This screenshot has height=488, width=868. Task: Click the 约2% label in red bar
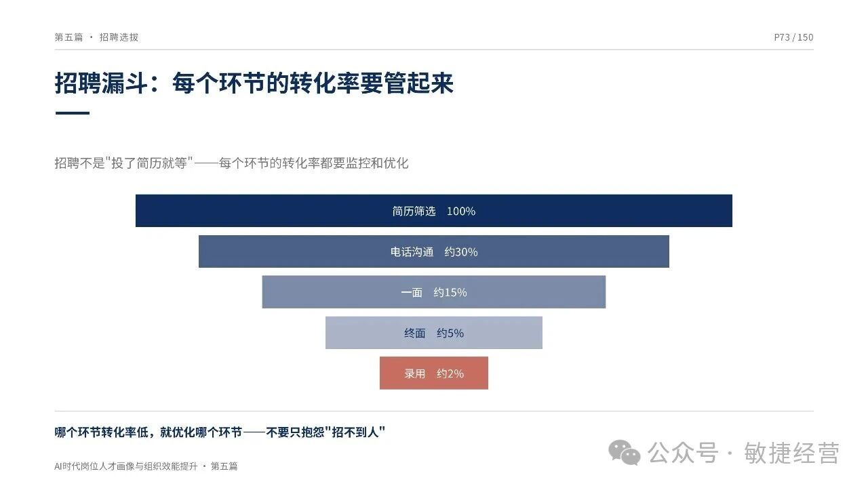[450, 373]
